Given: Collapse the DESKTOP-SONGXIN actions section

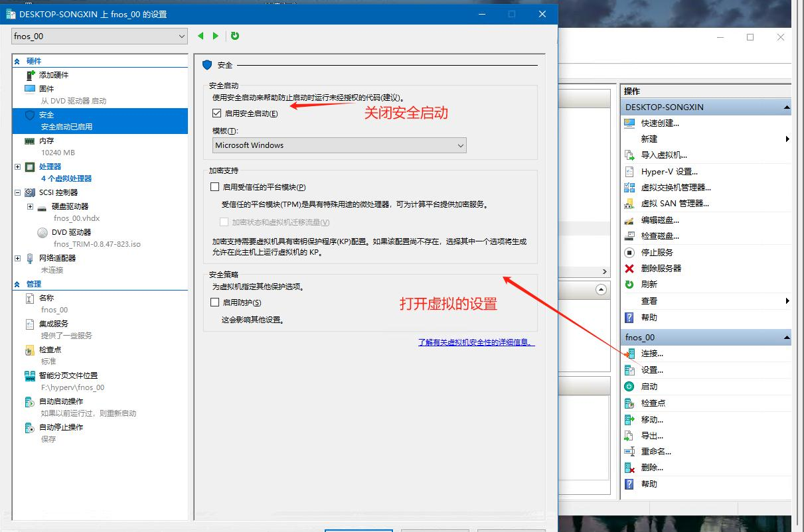Looking at the screenshot, I should click(787, 107).
